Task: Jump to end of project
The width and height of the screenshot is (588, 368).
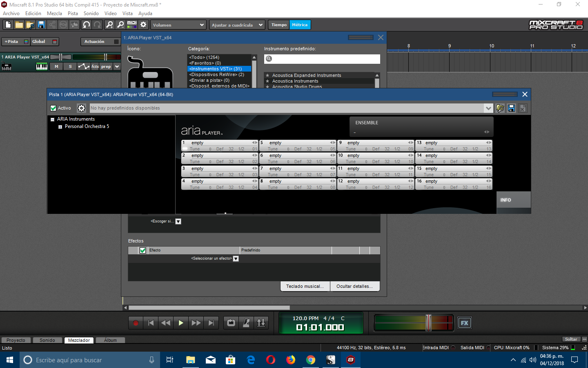Action: click(211, 323)
